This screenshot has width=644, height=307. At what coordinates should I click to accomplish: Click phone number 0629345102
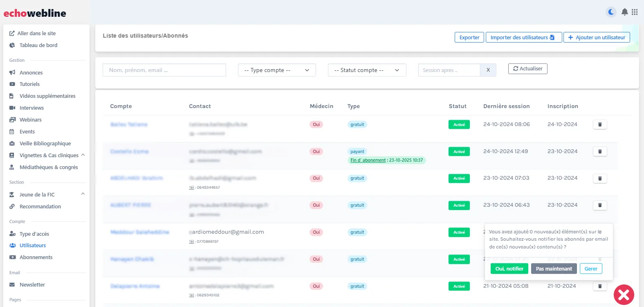click(x=208, y=295)
